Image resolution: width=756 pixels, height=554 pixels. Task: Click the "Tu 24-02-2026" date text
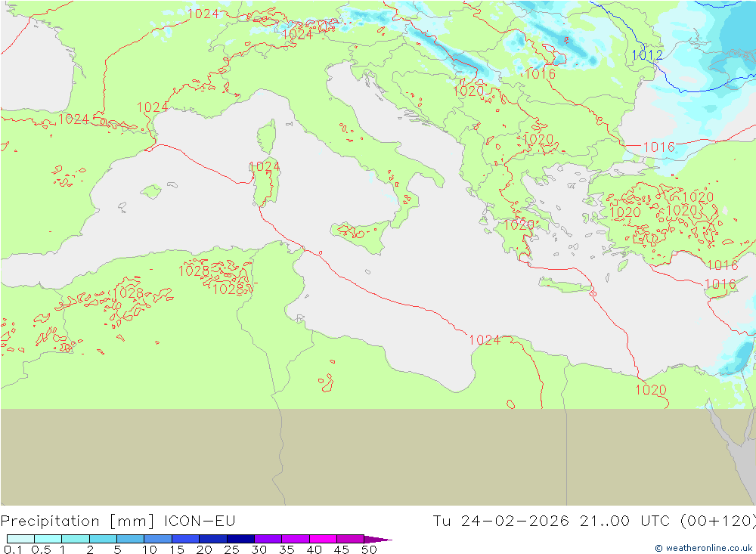[x=501, y=522]
